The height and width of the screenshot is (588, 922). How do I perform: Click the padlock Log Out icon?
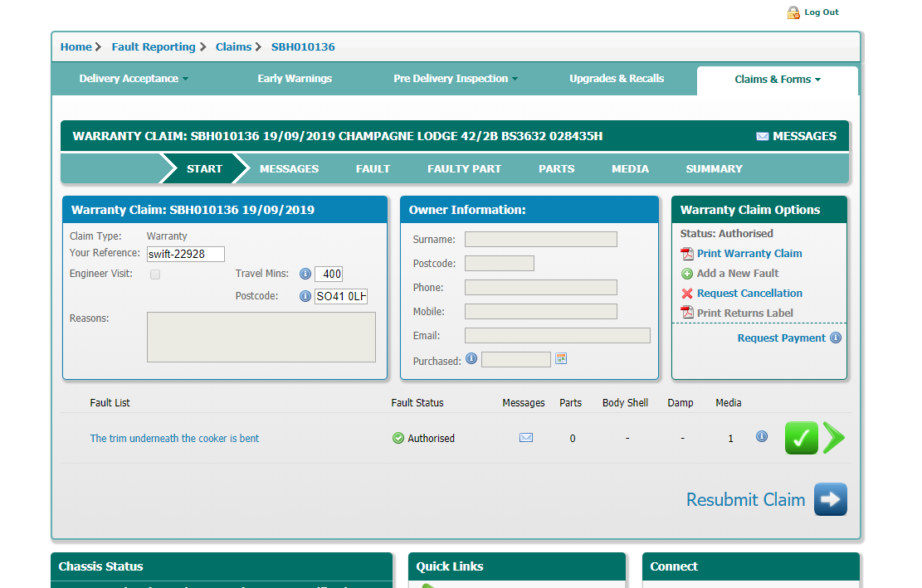tap(793, 12)
